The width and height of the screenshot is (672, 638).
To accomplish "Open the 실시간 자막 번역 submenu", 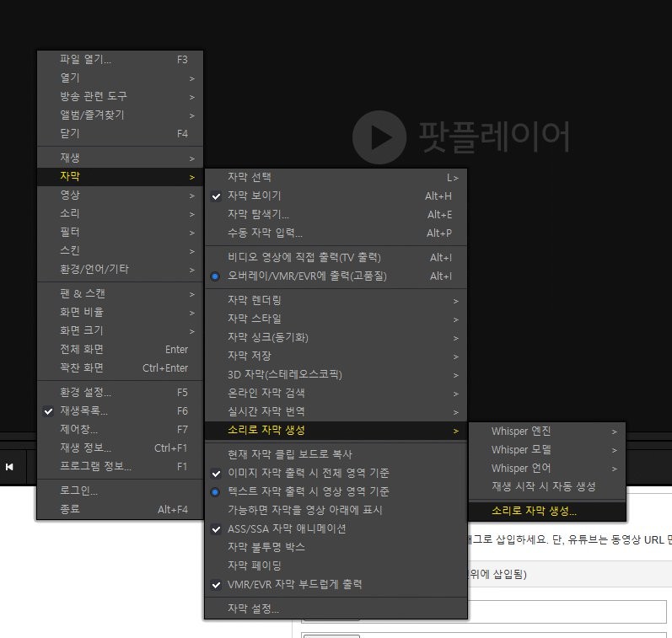I will pyautogui.click(x=336, y=411).
